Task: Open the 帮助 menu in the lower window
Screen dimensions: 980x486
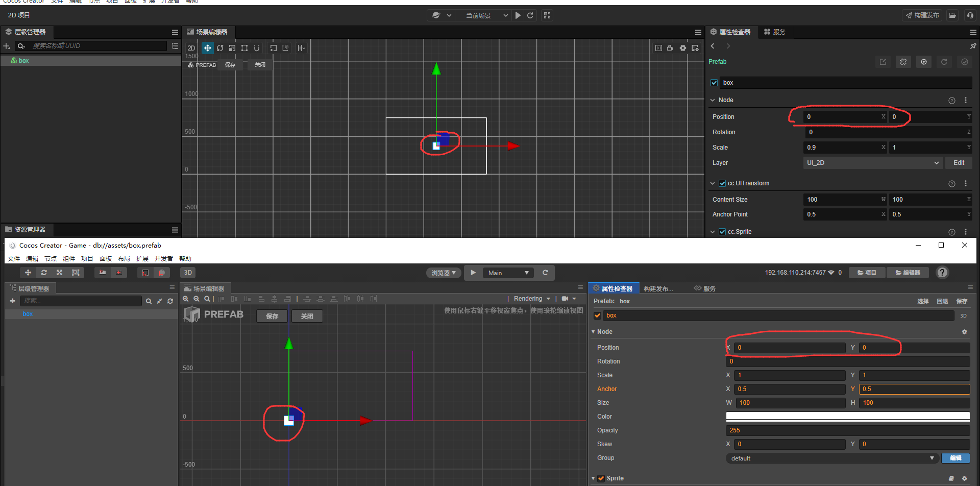Action: tap(185, 259)
